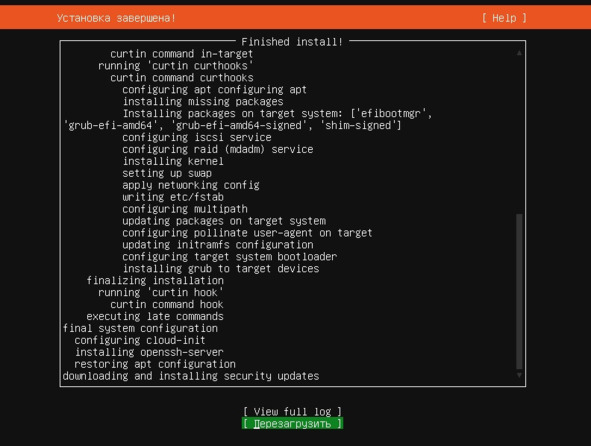Image resolution: width=591 pixels, height=446 pixels.
Task: Select the 'final system configuration' log line
Action: (140, 328)
